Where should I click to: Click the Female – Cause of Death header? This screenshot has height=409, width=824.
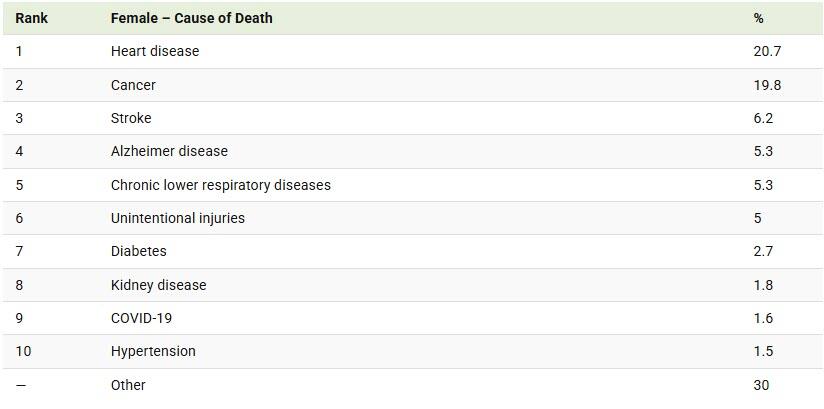click(x=191, y=18)
